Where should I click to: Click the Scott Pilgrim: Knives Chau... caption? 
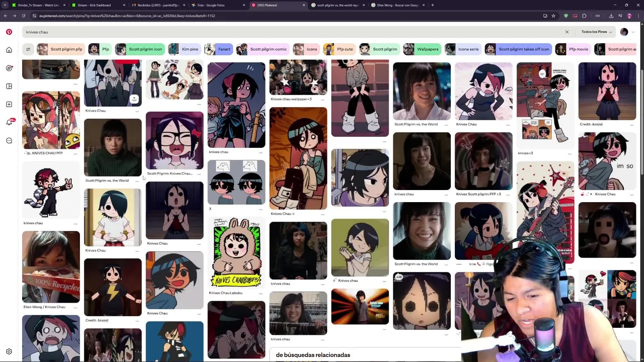(170, 173)
